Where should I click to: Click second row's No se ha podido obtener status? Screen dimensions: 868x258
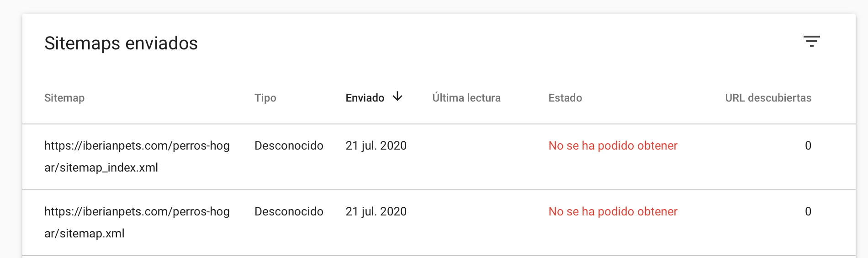[x=613, y=211]
